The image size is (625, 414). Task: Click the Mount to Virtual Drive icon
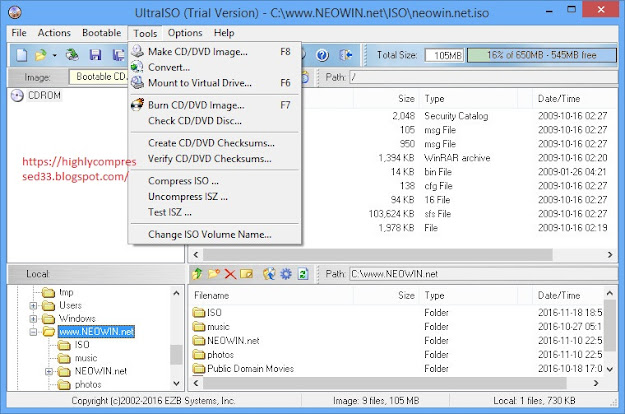coord(138,82)
